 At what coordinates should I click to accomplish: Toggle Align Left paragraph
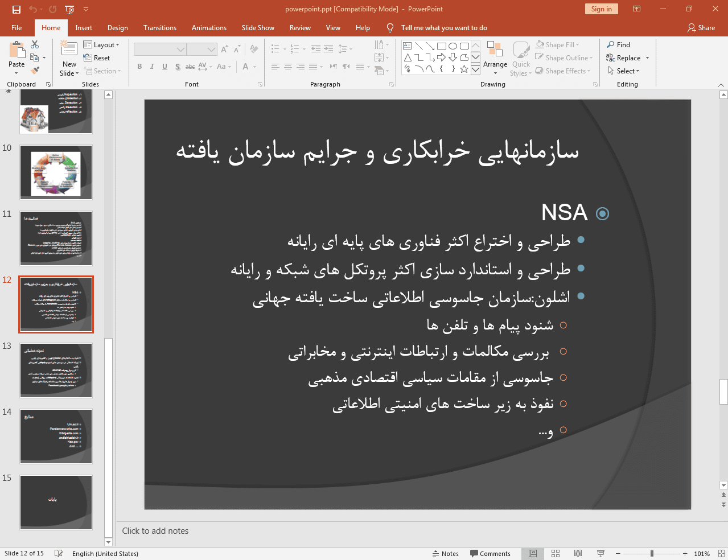(x=275, y=67)
